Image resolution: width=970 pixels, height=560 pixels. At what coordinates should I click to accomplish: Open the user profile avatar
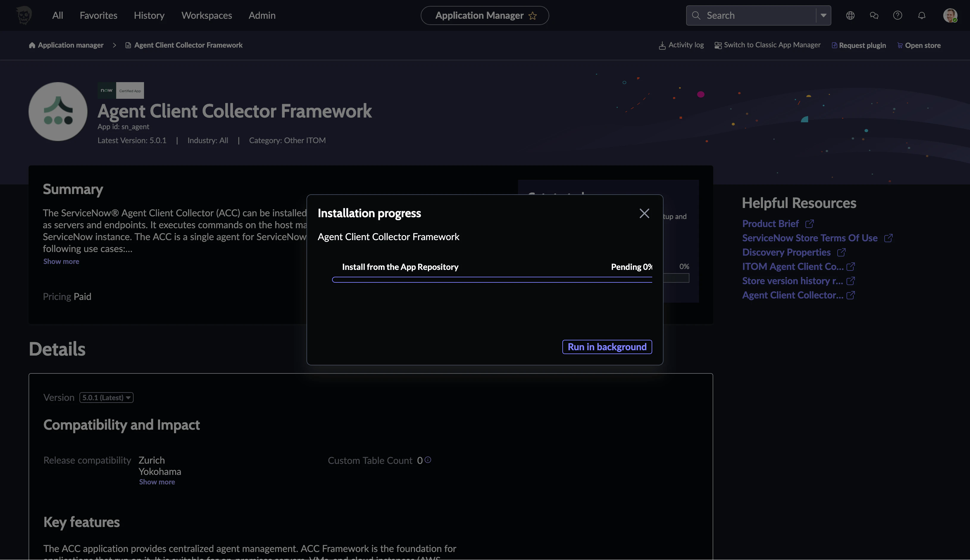[950, 15]
